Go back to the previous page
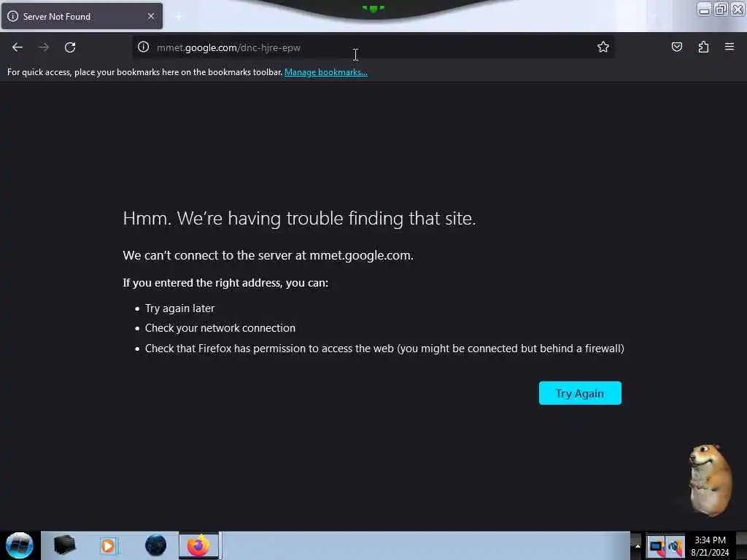The height and width of the screenshot is (560, 747). pos(18,47)
